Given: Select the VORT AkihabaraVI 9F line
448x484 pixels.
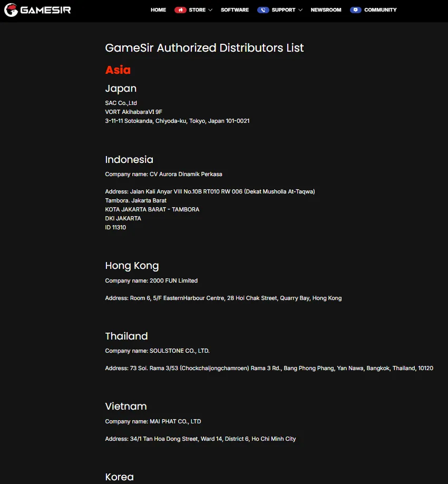Looking at the screenshot, I should point(133,112).
